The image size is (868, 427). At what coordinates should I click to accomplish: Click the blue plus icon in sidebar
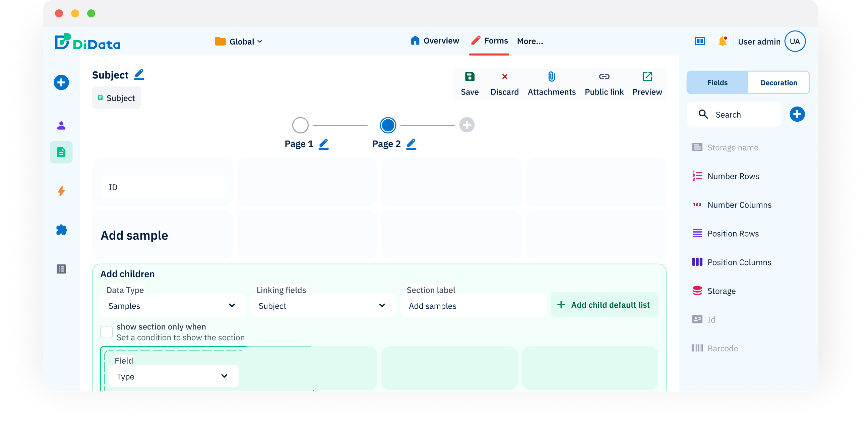click(61, 82)
